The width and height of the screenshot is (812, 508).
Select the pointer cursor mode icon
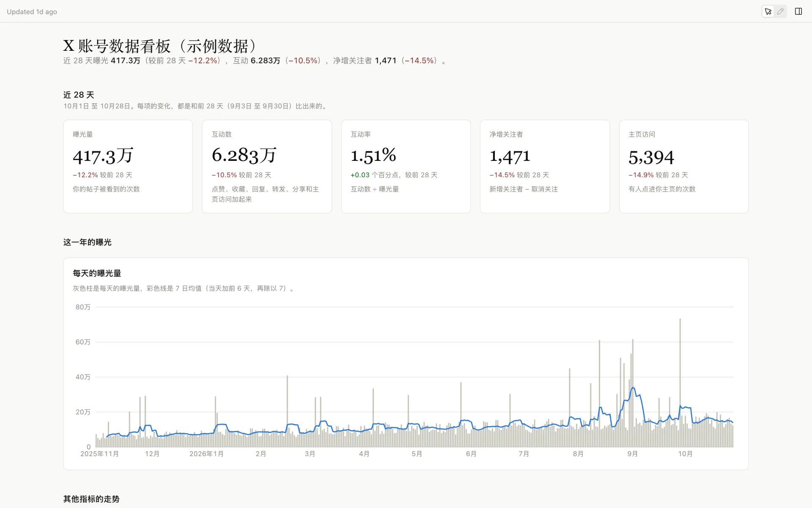coord(768,11)
